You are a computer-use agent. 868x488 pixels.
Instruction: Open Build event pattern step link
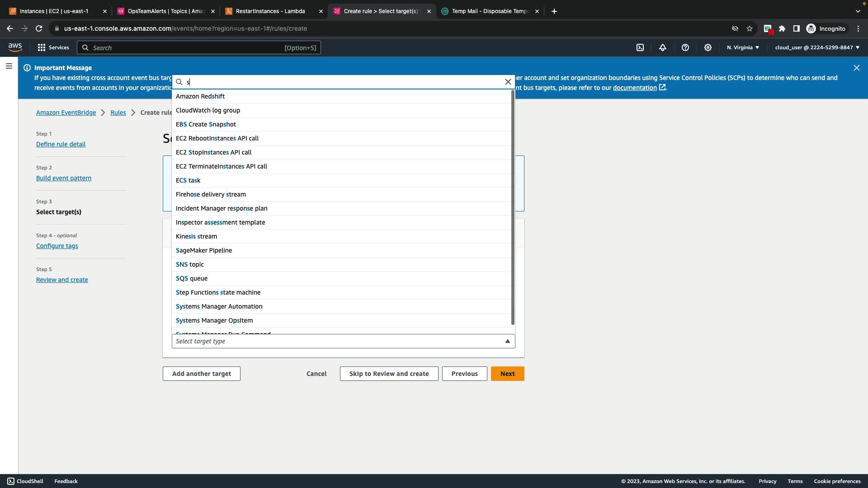point(64,178)
